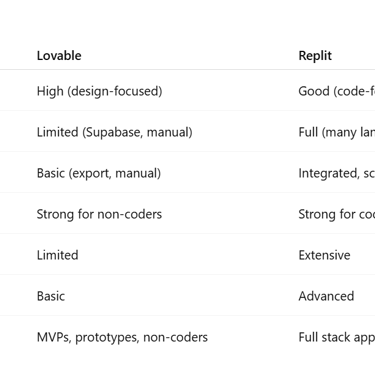The height and width of the screenshot is (366, 375).
Task: Select the 'Limited (Supabase, manual)' cell
Action: click(114, 132)
